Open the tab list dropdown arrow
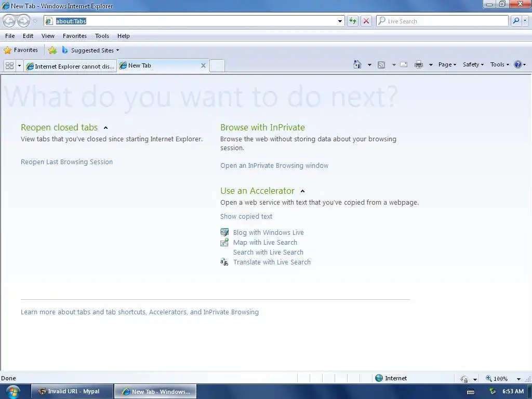Screen dimensions: 532x399 pos(19,65)
